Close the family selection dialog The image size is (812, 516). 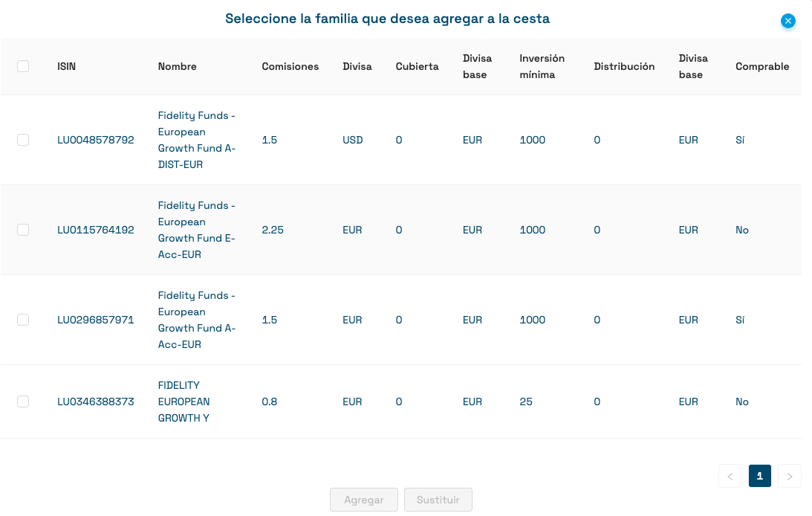[788, 21]
